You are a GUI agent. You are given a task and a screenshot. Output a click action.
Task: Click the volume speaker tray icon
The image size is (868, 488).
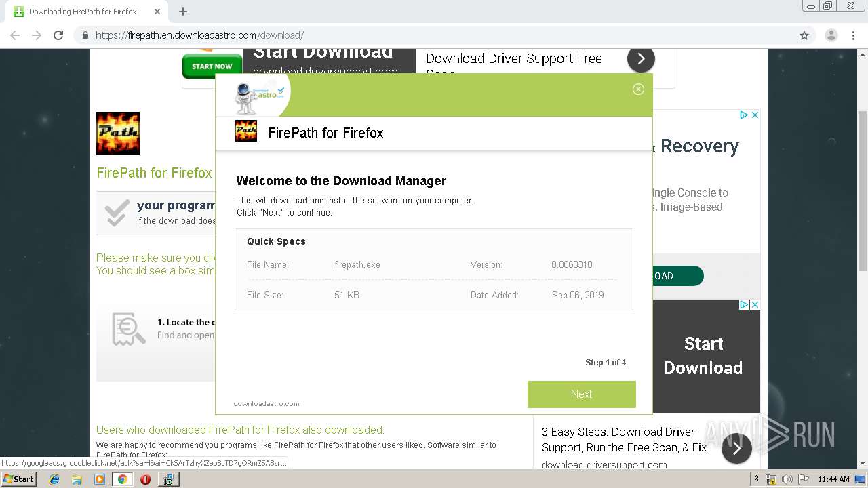(x=787, y=479)
